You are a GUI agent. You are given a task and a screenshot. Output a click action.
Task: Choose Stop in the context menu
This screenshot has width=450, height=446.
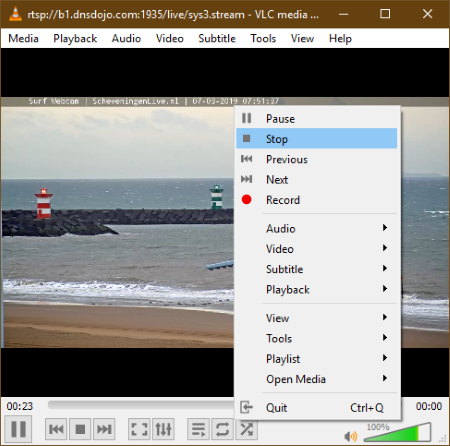317,139
